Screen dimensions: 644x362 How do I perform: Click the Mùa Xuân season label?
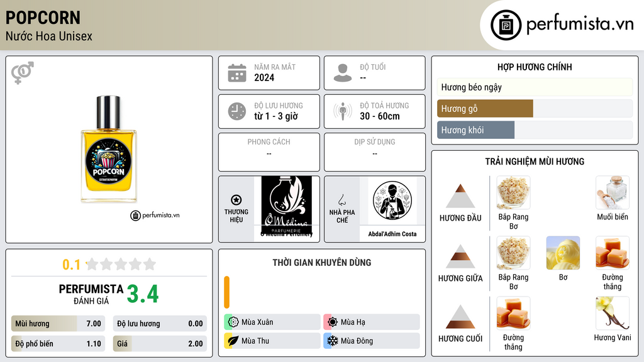tap(257, 322)
